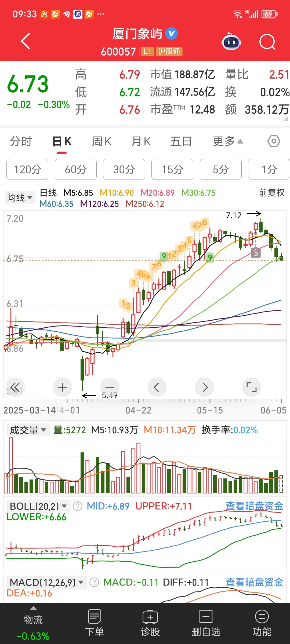Image resolution: width=290 pixels, height=644 pixels.
Task: Tap the 04-22 date axis marker
Action: click(138, 410)
